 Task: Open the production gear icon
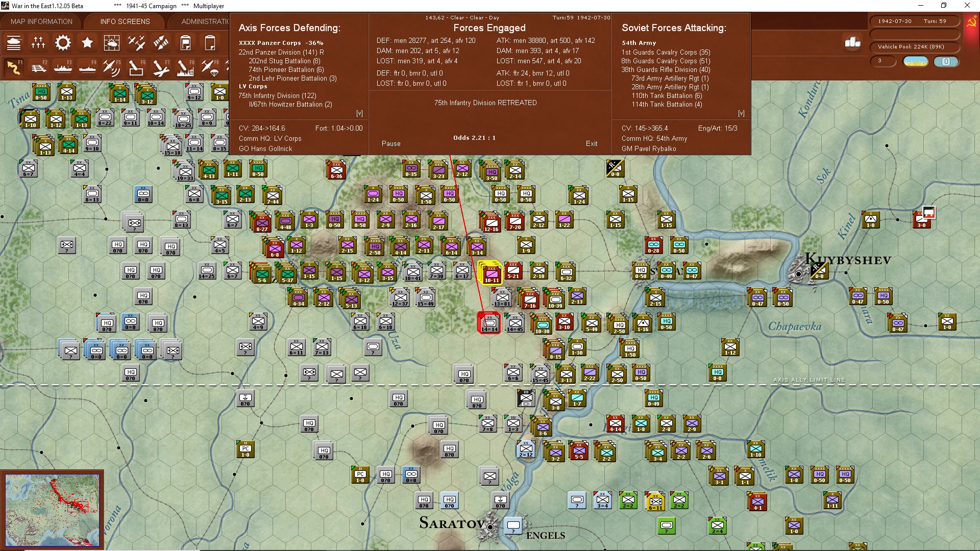coord(63,43)
